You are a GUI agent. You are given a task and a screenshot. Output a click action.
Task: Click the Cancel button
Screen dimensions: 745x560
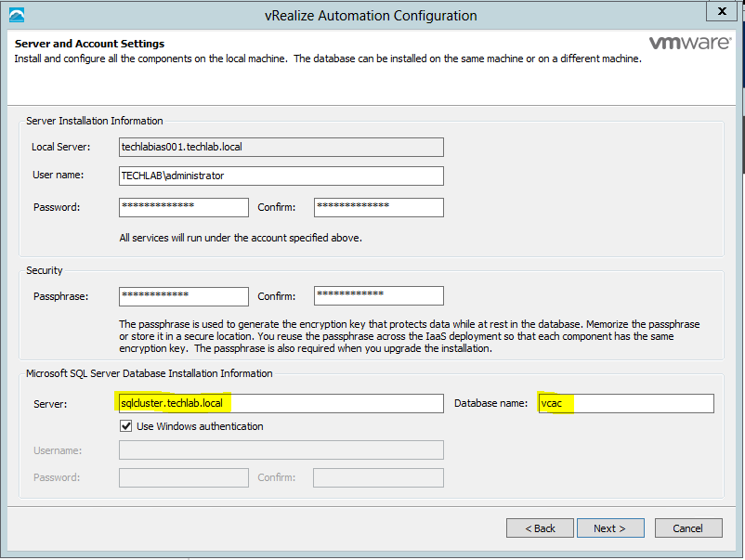click(688, 528)
